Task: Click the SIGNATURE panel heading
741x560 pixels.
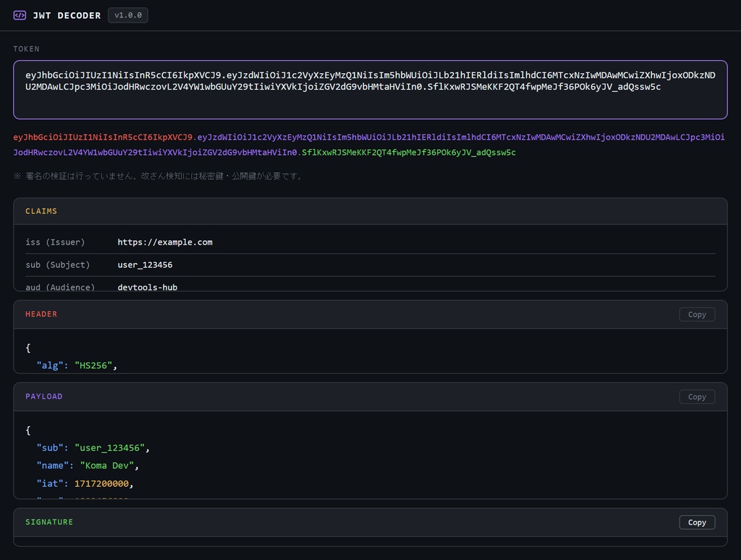Action: [x=49, y=522]
